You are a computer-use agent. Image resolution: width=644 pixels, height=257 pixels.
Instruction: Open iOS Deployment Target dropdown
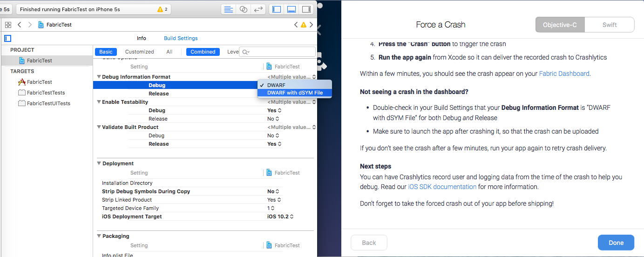click(x=280, y=216)
